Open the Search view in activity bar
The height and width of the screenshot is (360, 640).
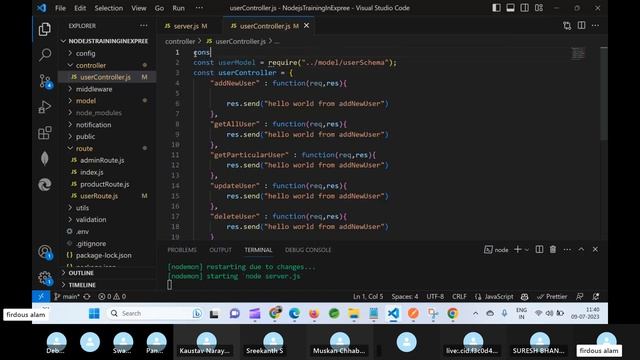tap(44, 54)
